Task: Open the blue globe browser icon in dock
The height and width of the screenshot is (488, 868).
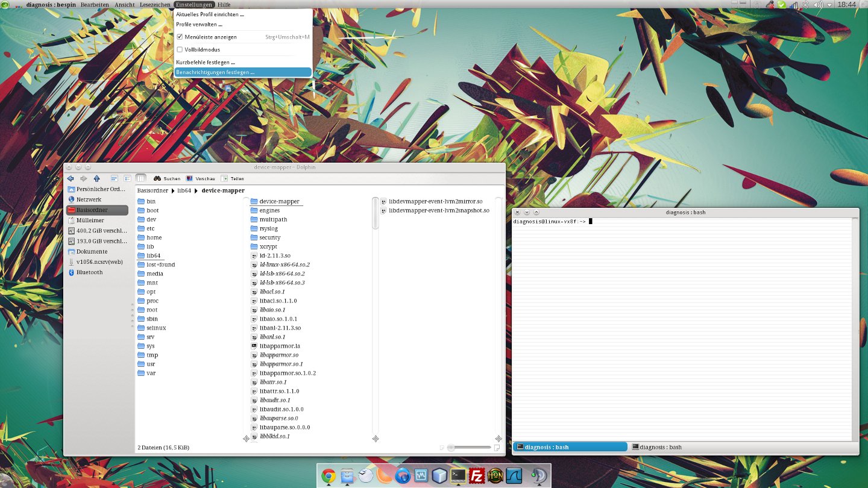Action: [403, 476]
